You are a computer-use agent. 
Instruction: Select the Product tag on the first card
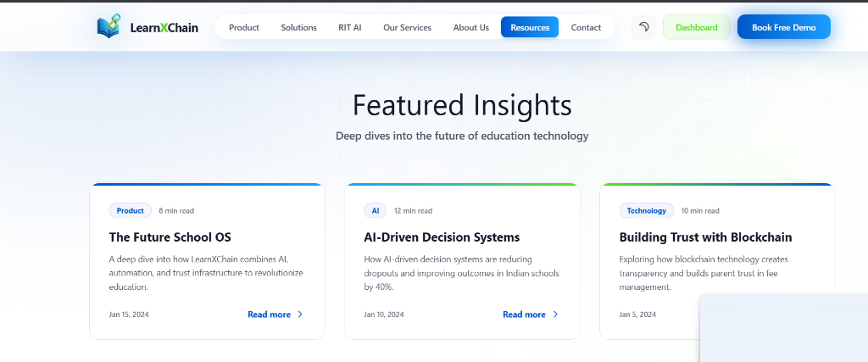click(130, 210)
